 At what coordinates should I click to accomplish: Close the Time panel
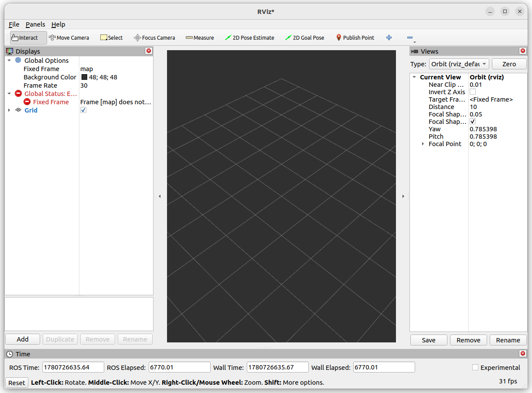(523, 354)
